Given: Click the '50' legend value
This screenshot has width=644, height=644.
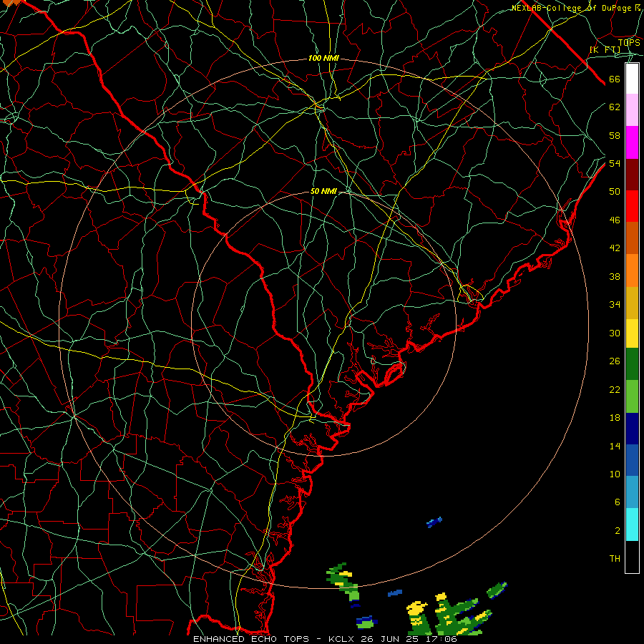Looking at the screenshot, I should click(x=615, y=192).
